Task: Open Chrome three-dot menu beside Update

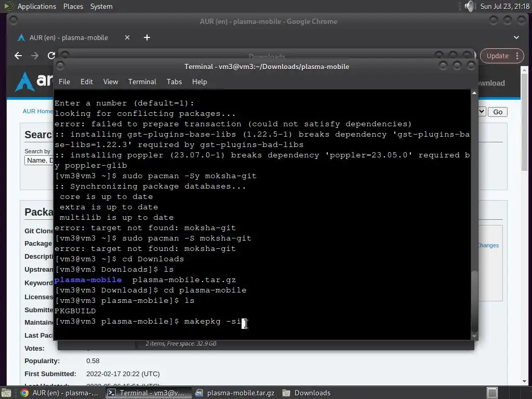Action: (517, 56)
